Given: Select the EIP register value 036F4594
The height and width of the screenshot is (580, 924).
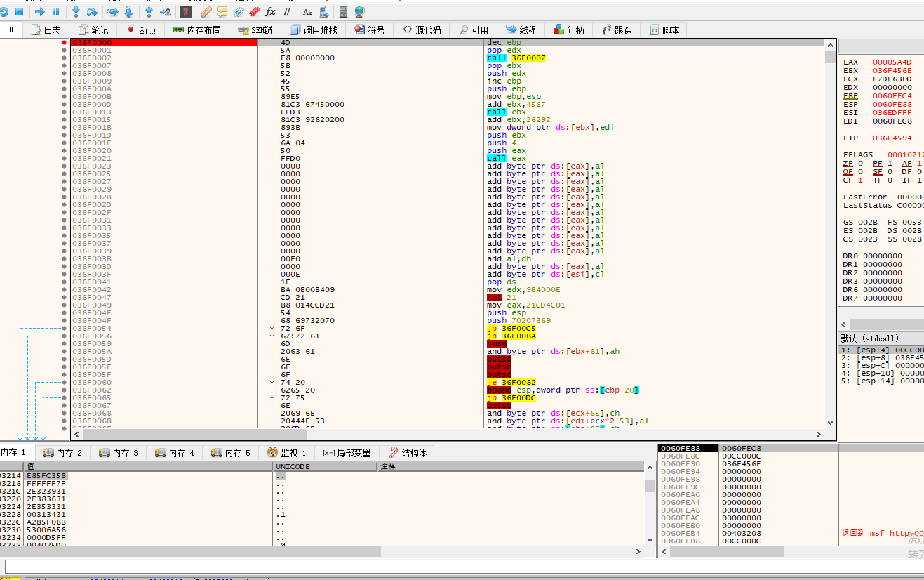Looking at the screenshot, I should (892, 138).
